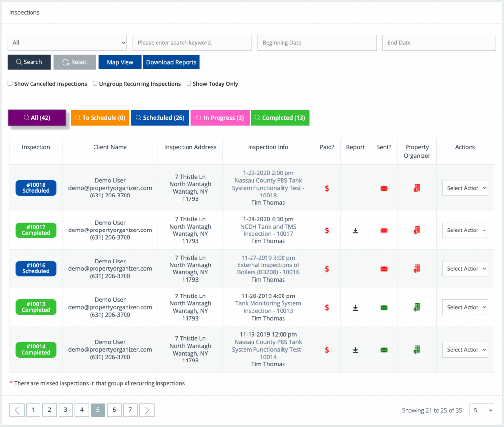Image resolution: width=504 pixels, height=427 pixels.
Task: Enable Show Cancelled Inspections
Action: (10, 83)
